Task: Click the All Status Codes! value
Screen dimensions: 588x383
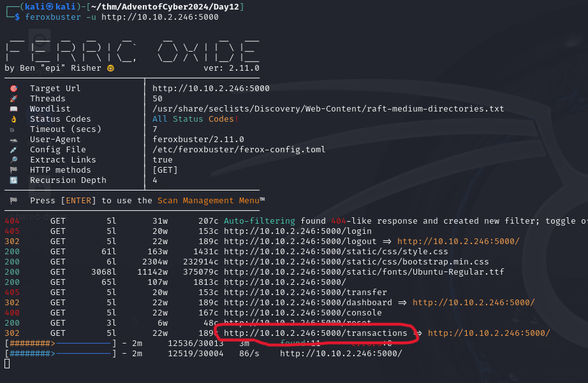Action: point(195,119)
